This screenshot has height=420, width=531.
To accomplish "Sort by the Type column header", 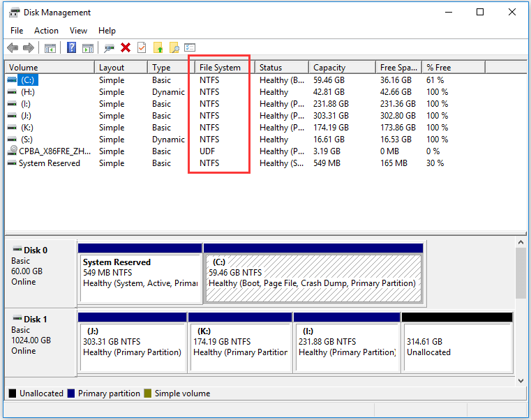I will (171, 68).
